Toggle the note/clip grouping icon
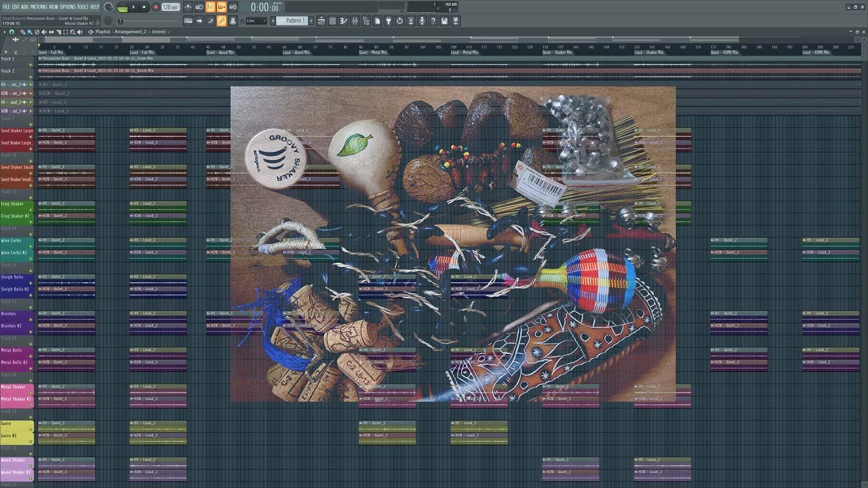The height and width of the screenshot is (488, 868). click(210, 20)
